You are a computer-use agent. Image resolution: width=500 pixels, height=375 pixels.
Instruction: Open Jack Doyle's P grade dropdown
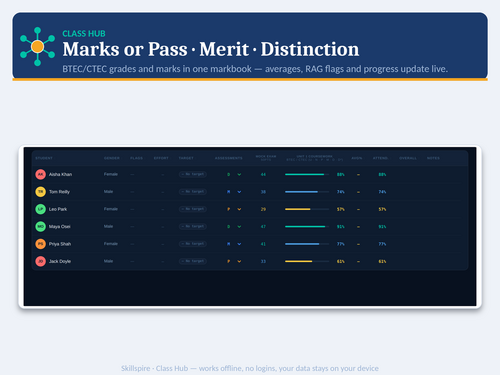234,261
